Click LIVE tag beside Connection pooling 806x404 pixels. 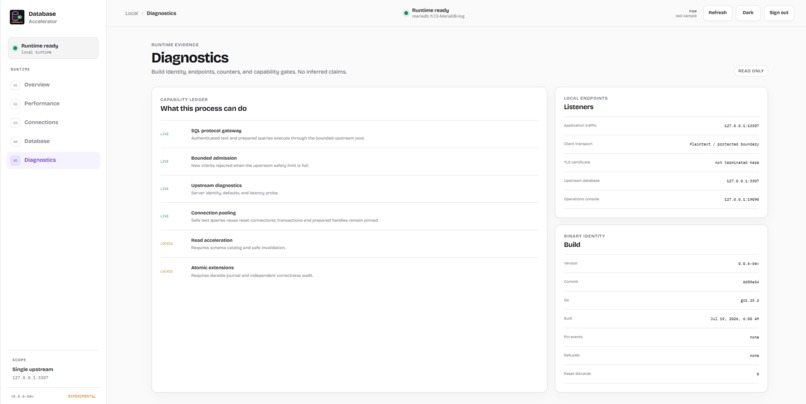coord(164,216)
